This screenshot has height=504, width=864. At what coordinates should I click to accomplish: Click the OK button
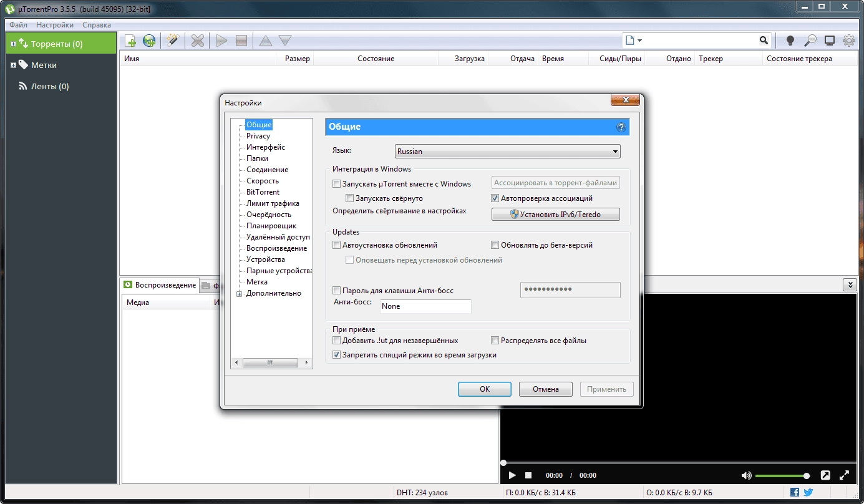coord(485,389)
